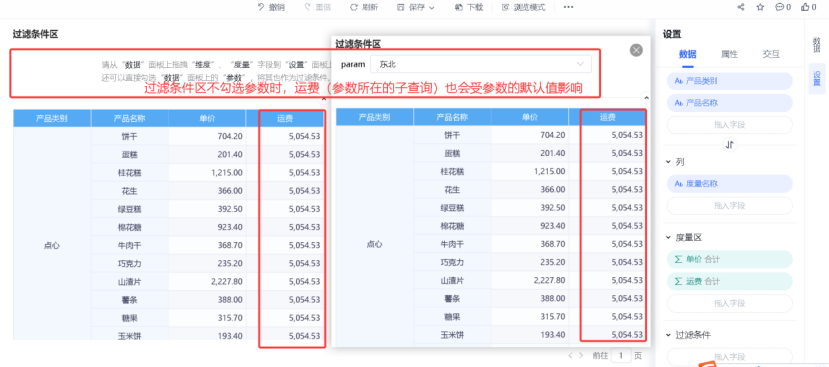Go to the previous page with the left arrow
This screenshot has width=829, height=367.
pyautogui.click(x=571, y=355)
